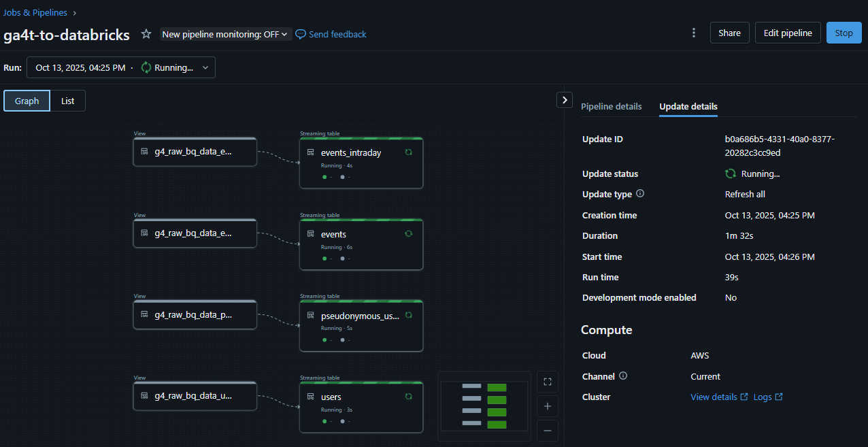This screenshot has width=868, height=447.
Task: Click 'Running · 4s' status on events_intraday
Action: point(337,165)
